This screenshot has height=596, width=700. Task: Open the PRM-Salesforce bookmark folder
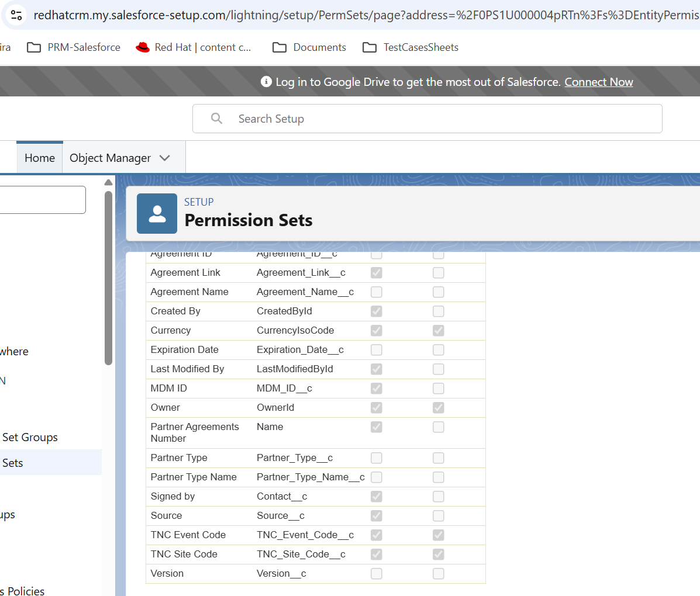click(x=74, y=47)
